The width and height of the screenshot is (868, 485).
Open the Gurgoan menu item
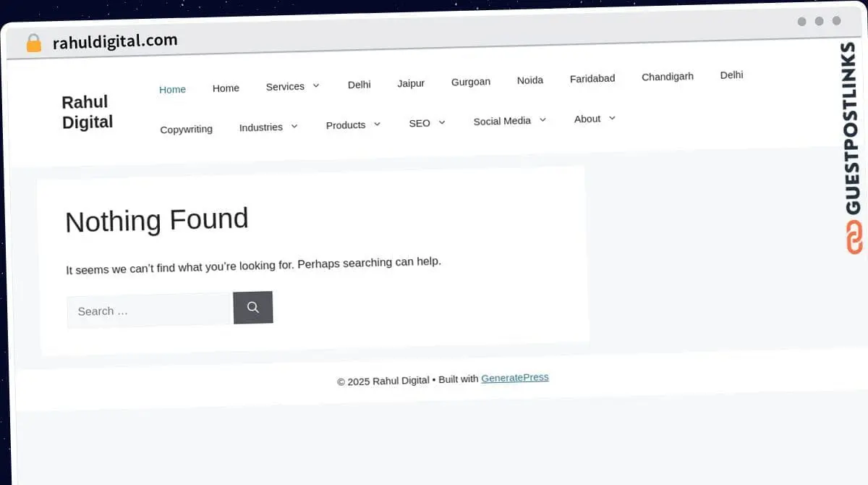[x=471, y=82]
